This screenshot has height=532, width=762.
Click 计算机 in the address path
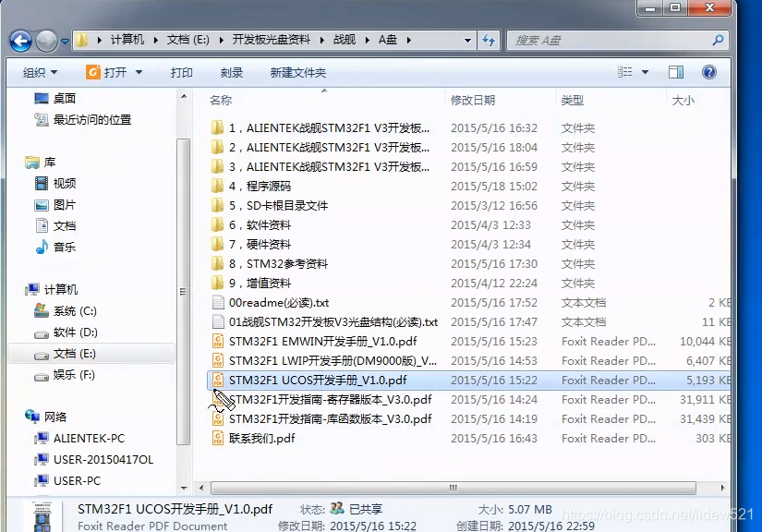point(127,40)
